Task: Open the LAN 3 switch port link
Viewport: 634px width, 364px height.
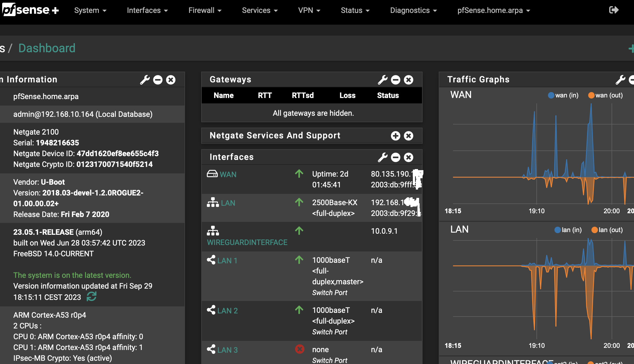Action: point(228,350)
